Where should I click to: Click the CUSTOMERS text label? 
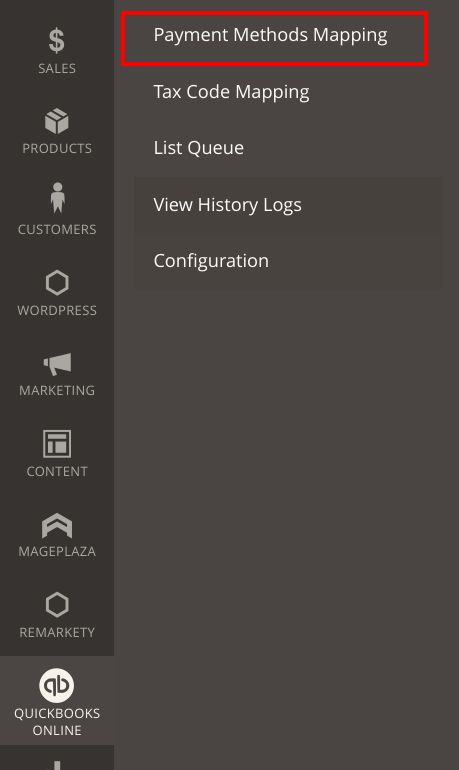tap(57, 229)
